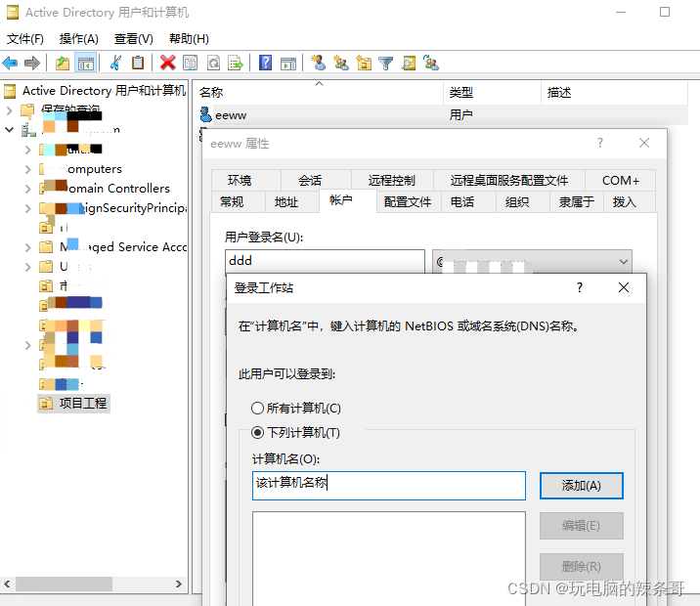Click the 项目工程 OU folder icon
The image size is (700, 606).
(46, 404)
